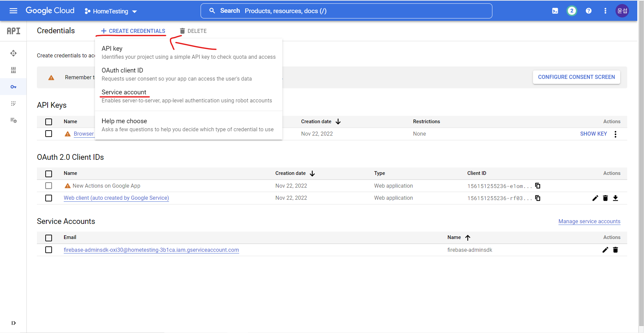Toggle select-all checkbox in API Keys table
Screen dimensions: 644x333
tap(49, 122)
